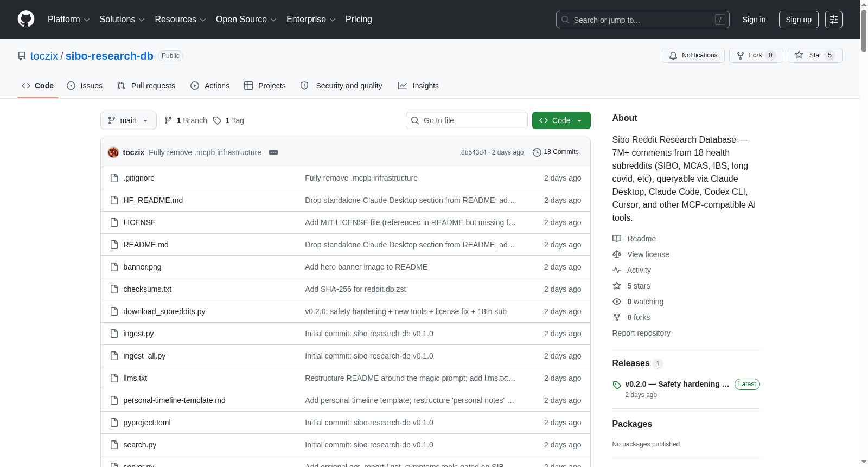Star the repository
The height and width of the screenshot is (467, 868).
[815, 55]
